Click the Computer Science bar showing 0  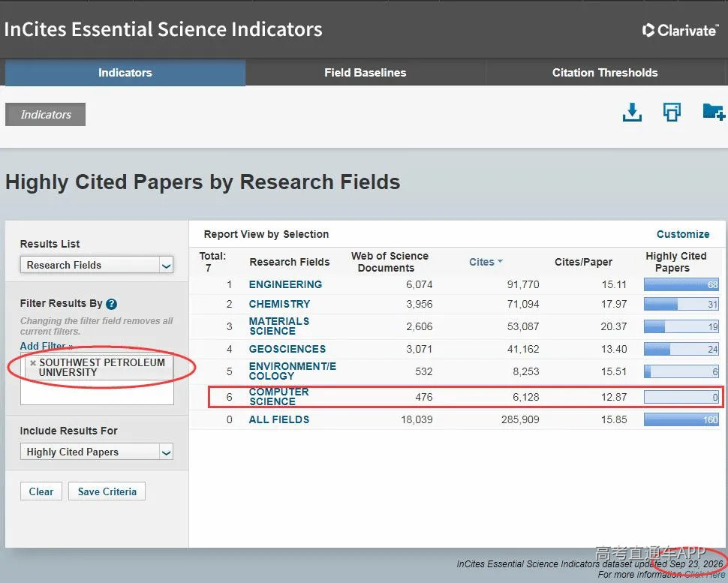(681, 397)
